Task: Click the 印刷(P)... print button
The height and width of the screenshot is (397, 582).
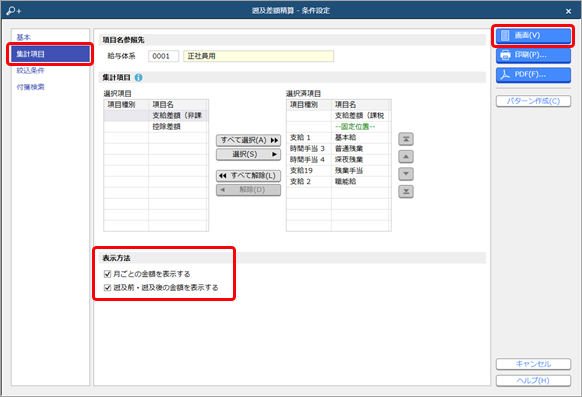Action: coord(533,55)
